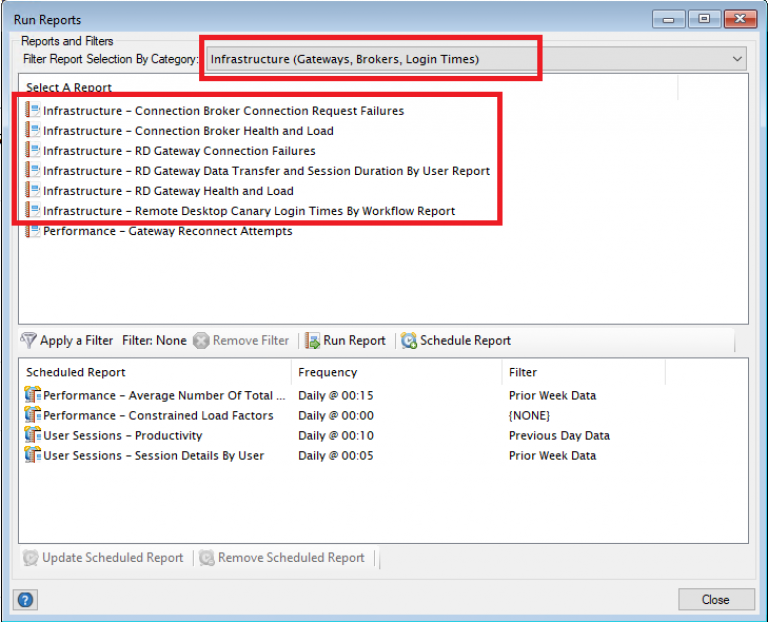
Task: Click {NONE} filter cell
Action: click(529, 415)
